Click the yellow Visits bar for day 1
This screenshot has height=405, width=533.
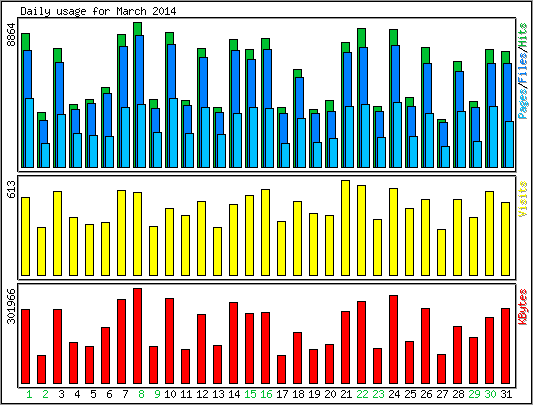pos(25,236)
